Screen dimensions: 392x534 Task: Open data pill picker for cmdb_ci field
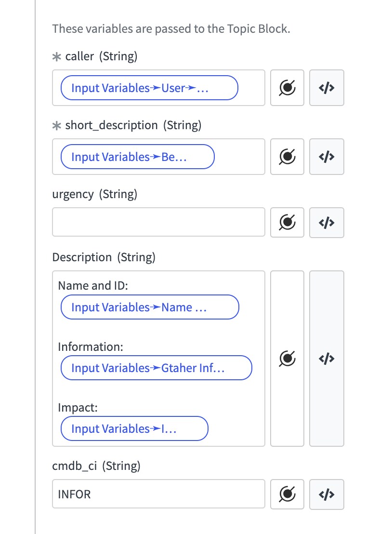287,494
